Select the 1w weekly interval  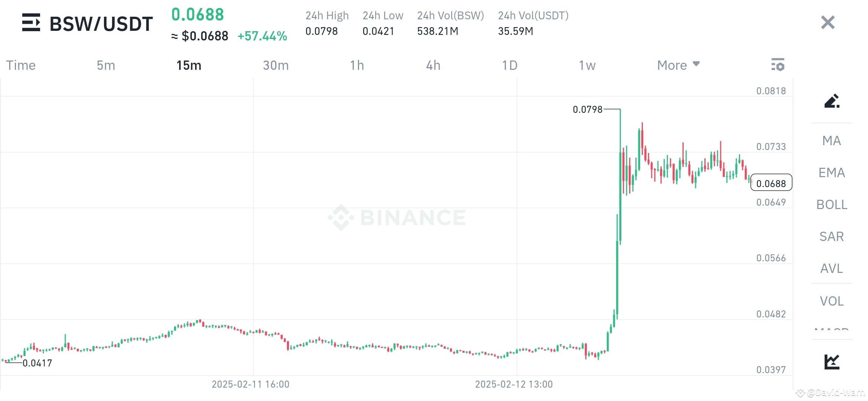coord(587,65)
